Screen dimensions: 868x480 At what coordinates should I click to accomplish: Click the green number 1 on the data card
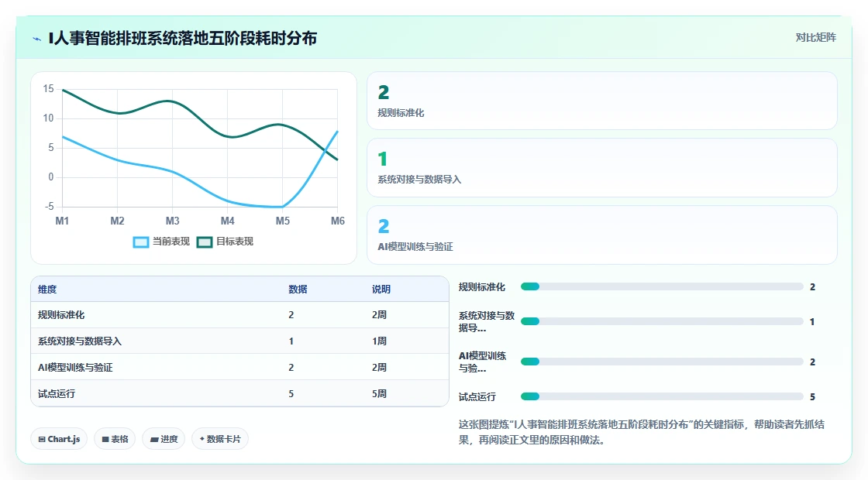click(x=383, y=159)
